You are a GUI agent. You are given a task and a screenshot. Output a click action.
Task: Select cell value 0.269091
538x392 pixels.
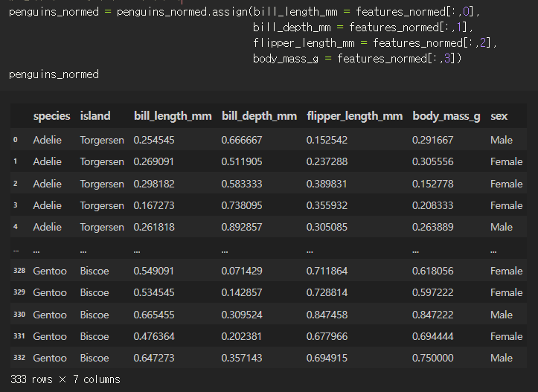click(x=154, y=161)
